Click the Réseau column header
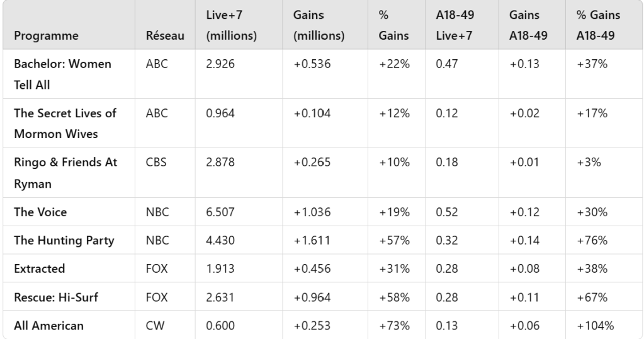This screenshot has width=644, height=339. point(161,37)
